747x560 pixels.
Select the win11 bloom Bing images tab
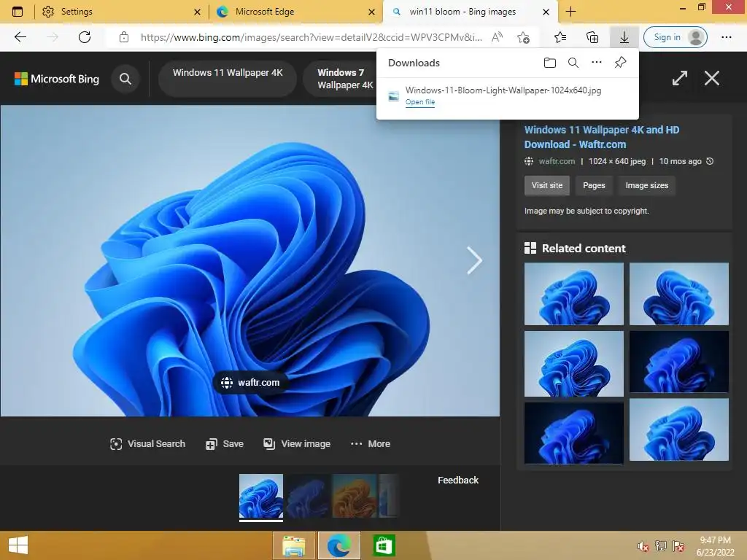tap(469, 12)
